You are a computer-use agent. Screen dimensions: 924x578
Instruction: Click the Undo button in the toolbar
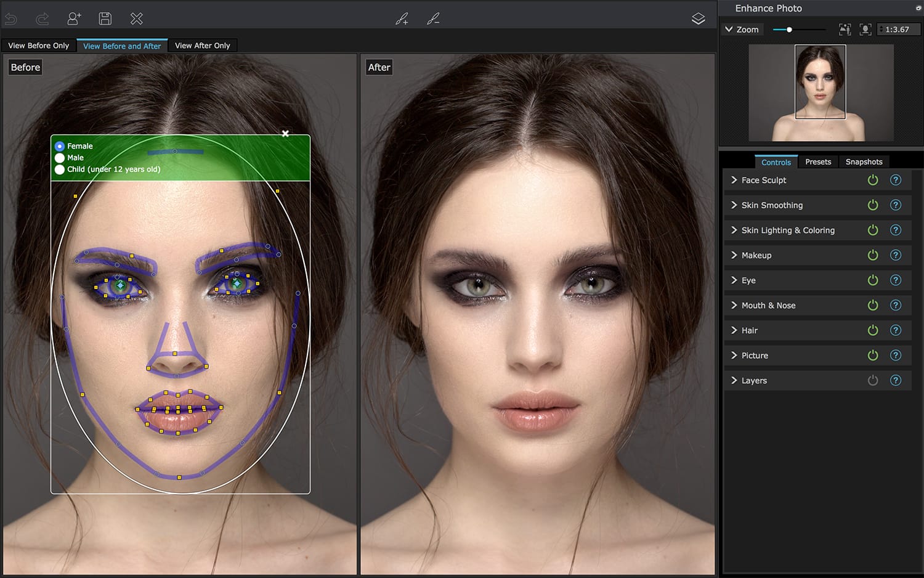click(10, 18)
